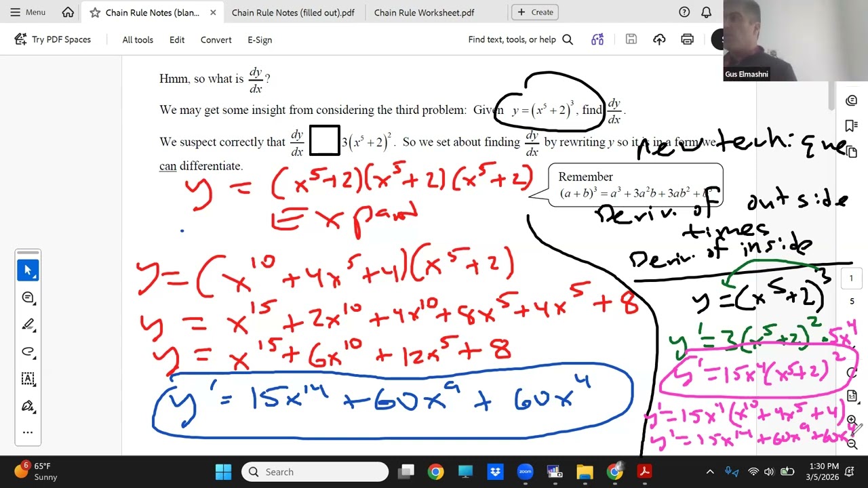The height and width of the screenshot is (488, 868).
Task: Open Google Chrome from the taskbar
Action: point(435,472)
